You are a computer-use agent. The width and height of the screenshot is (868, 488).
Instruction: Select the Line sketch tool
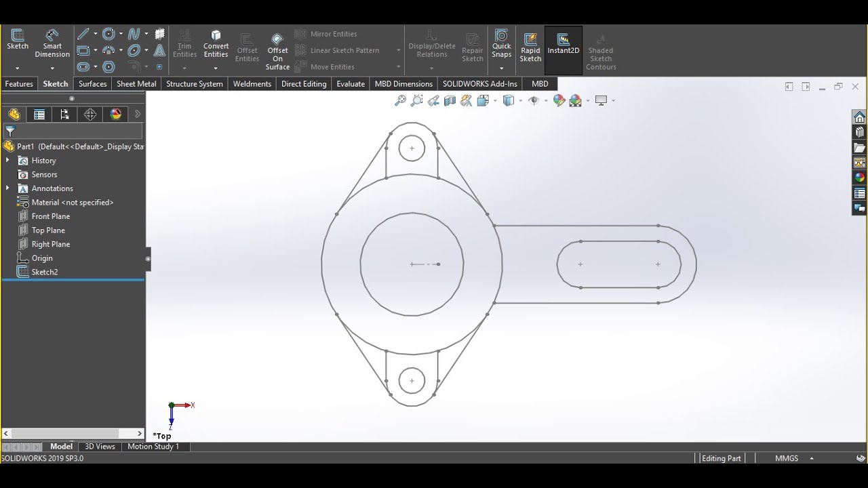pyautogui.click(x=83, y=34)
